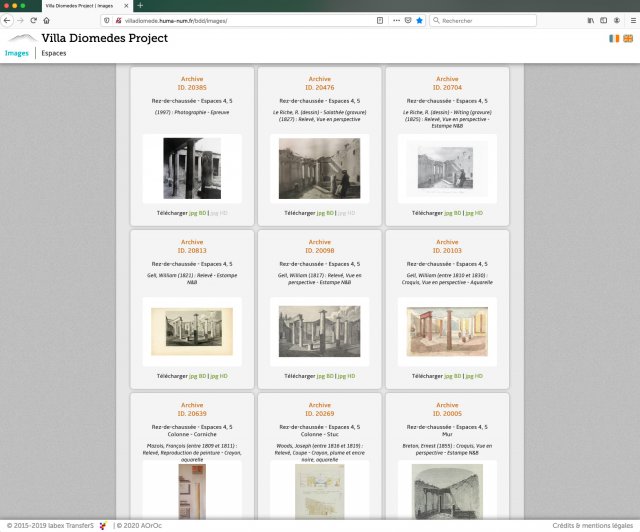Download jpg BD for archive 20385
The height and width of the screenshot is (532, 640).
(198, 213)
